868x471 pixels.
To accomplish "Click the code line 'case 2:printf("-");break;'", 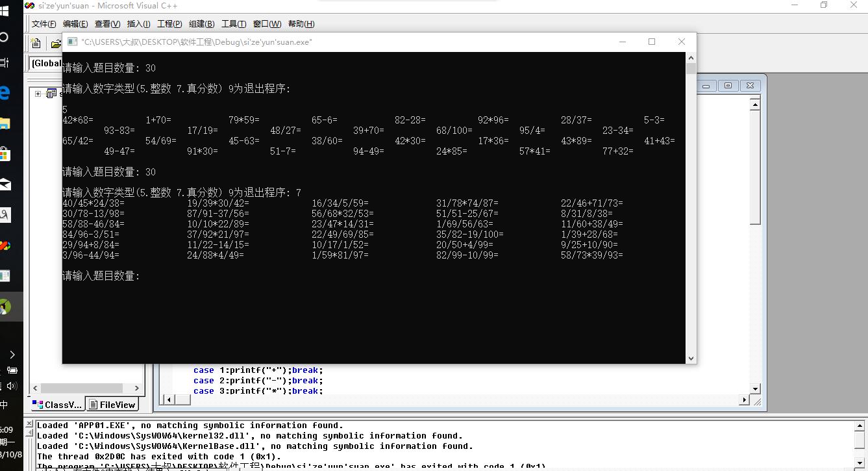I will coord(258,381).
